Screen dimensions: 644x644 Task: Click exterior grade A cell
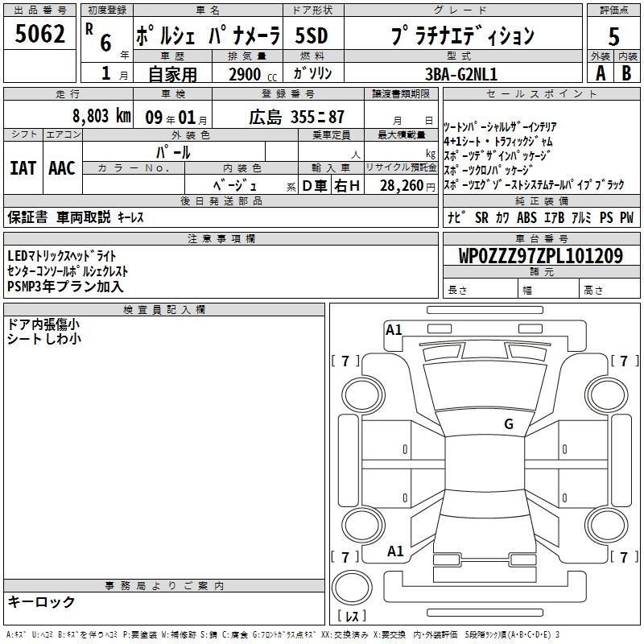pyautogui.click(x=600, y=72)
